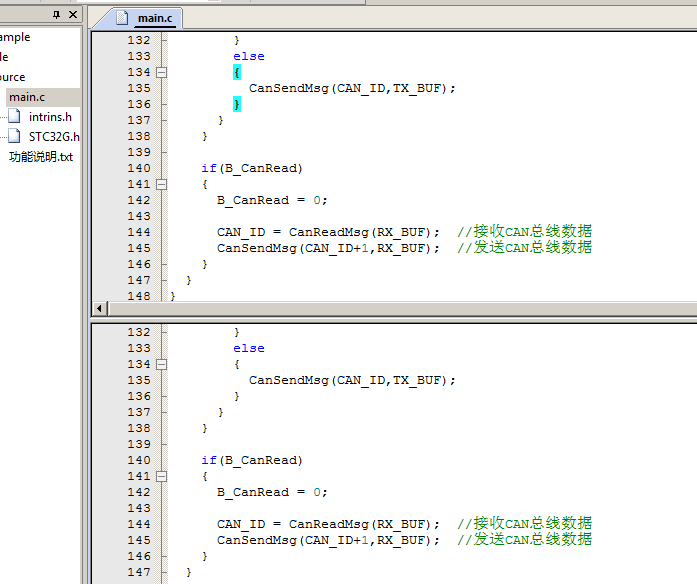This screenshot has height=584, width=697.
Task: Click line number 147 in lower pane
Action: [139, 572]
